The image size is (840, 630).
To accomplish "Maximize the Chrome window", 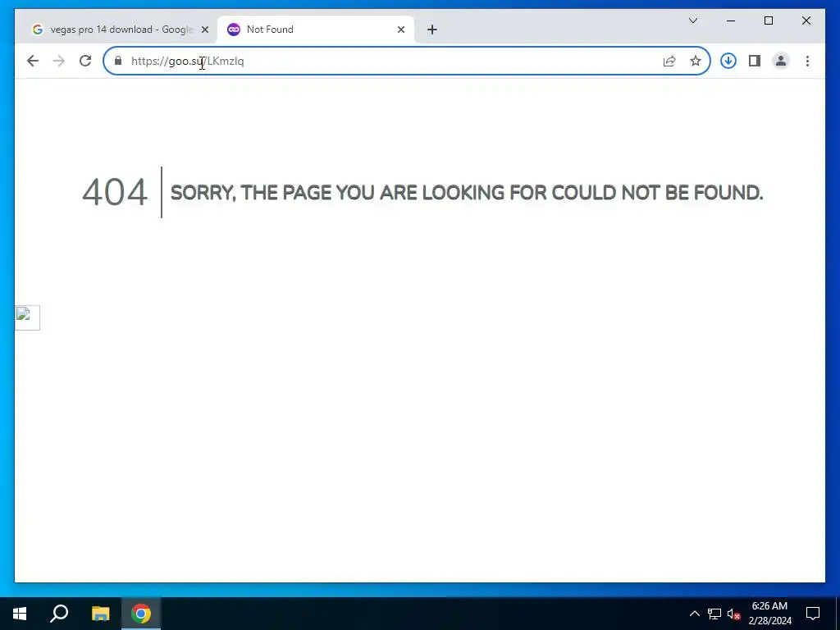I will (x=768, y=21).
